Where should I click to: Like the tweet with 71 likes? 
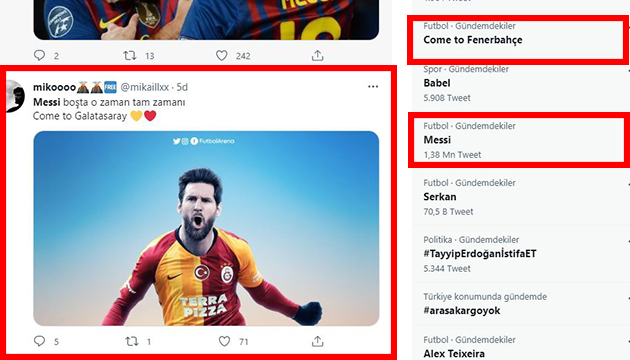pos(224,341)
